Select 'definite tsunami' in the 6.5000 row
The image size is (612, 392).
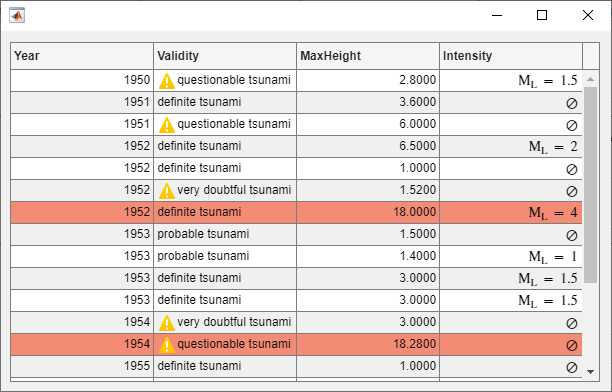coord(199,146)
